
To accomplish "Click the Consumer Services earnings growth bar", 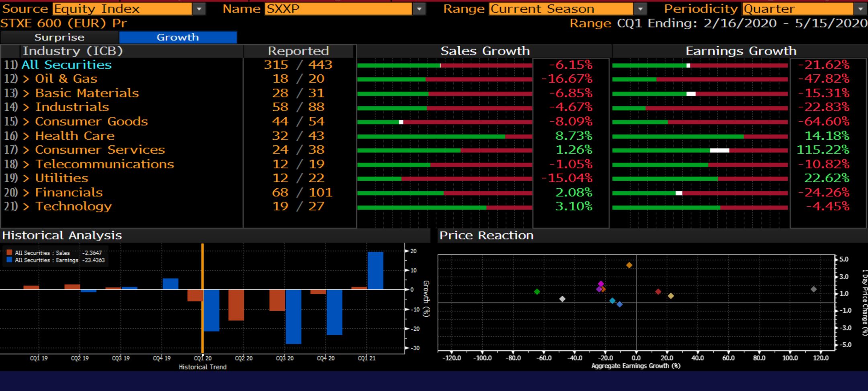I will coord(700,151).
